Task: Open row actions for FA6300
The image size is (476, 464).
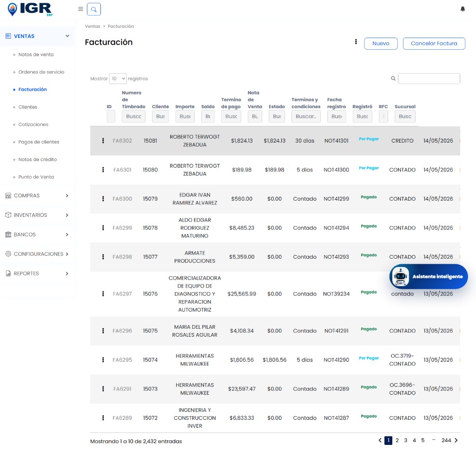Action: pos(103,199)
